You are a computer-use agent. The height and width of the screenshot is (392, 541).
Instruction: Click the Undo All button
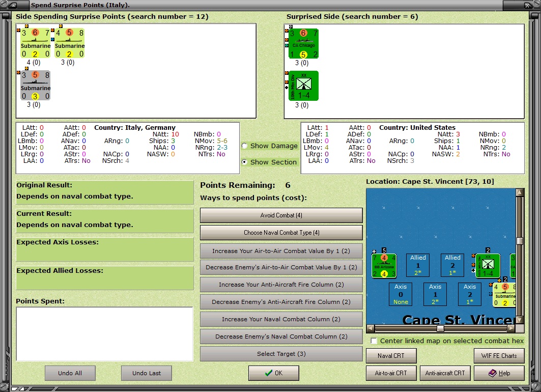(70, 373)
